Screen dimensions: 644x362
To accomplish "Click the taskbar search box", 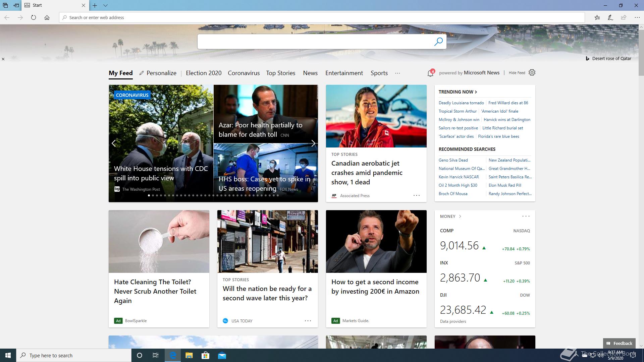I will click(74, 355).
